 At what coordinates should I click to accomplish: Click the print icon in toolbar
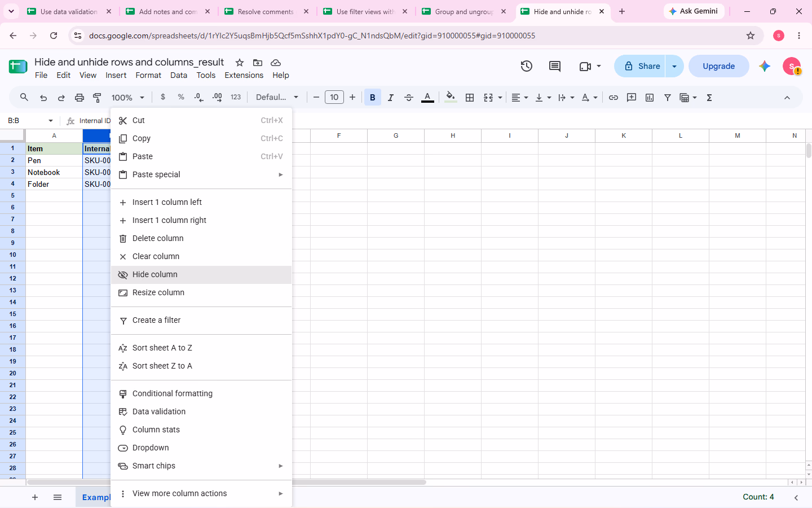80,98
